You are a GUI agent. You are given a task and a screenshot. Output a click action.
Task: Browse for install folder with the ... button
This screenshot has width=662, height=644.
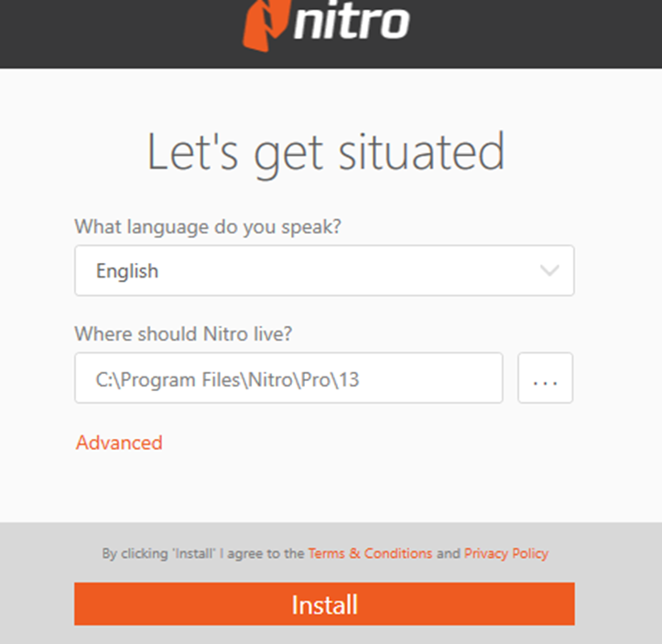coord(545,378)
